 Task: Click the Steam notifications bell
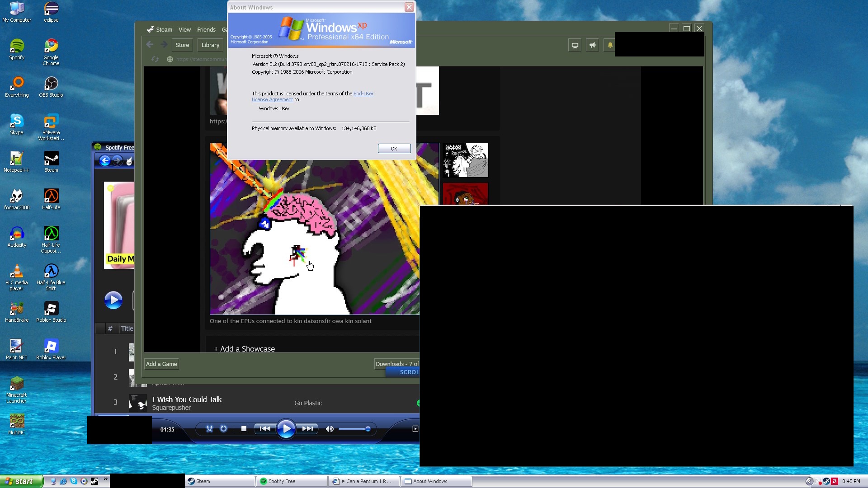pyautogui.click(x=610, y=45)
